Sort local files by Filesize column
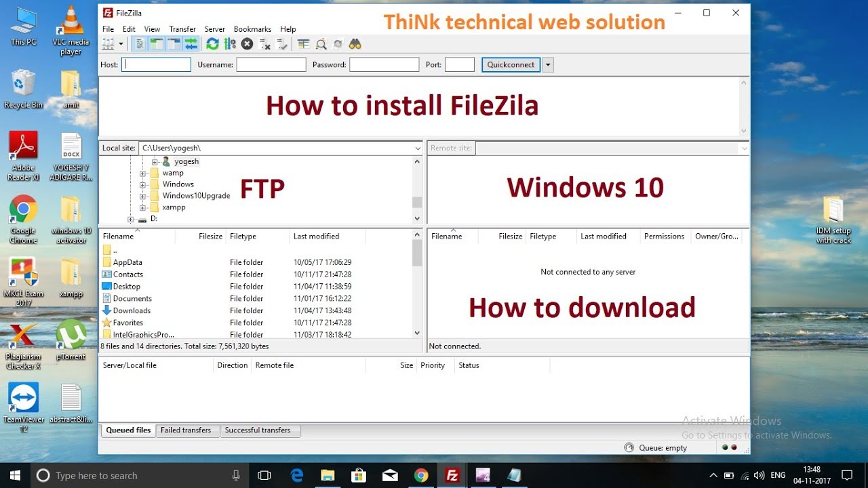This screenshot has height=488, width=868. 201,237
